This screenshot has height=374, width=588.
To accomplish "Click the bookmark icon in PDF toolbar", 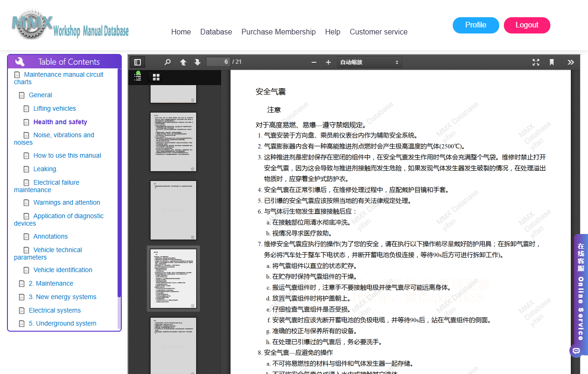I will [552, 62].
